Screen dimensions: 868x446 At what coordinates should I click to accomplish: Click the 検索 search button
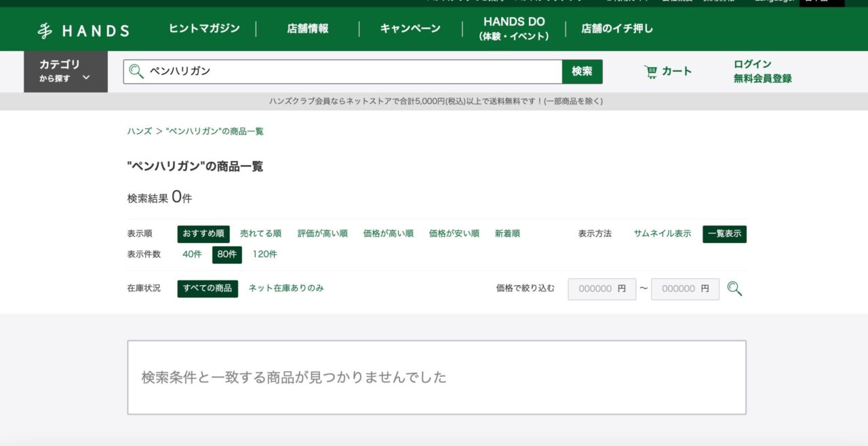(x=582, y=71)
